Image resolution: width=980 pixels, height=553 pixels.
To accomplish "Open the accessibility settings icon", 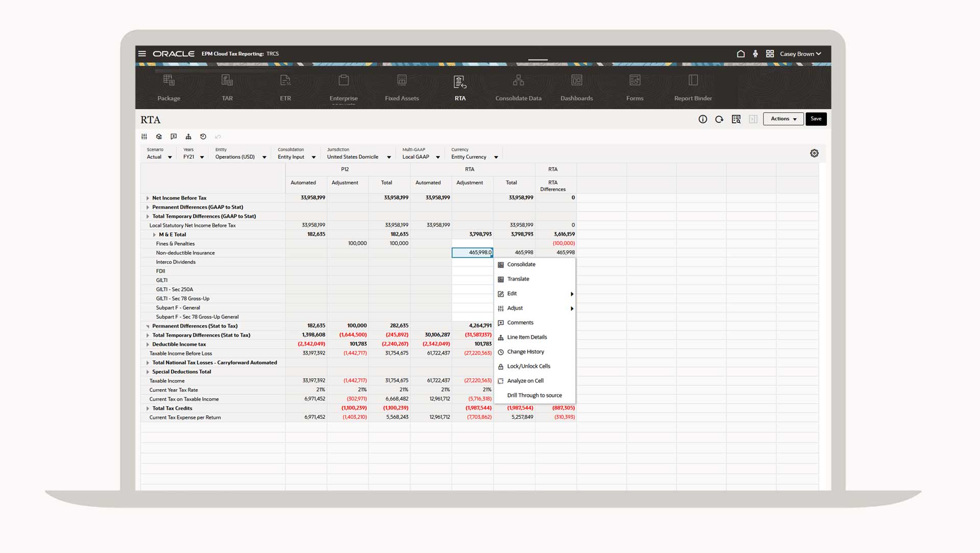I will coord(755,54).
